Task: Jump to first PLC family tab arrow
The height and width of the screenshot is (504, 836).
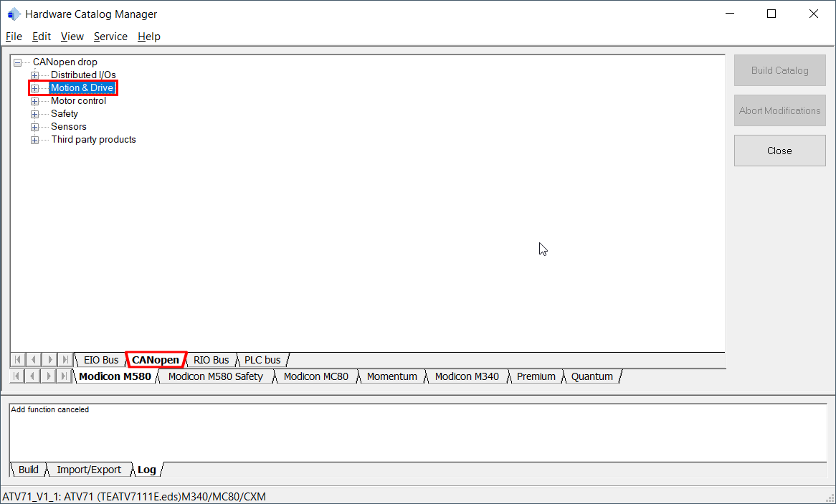Action: click(x=16, y=376)
